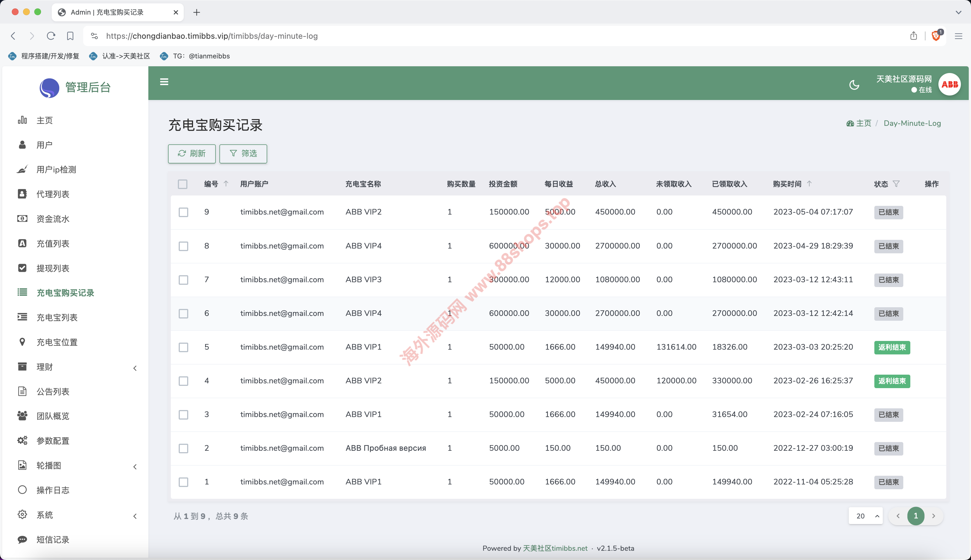
Task: Sort by 编号 column arrow
Action: point(226,184)
